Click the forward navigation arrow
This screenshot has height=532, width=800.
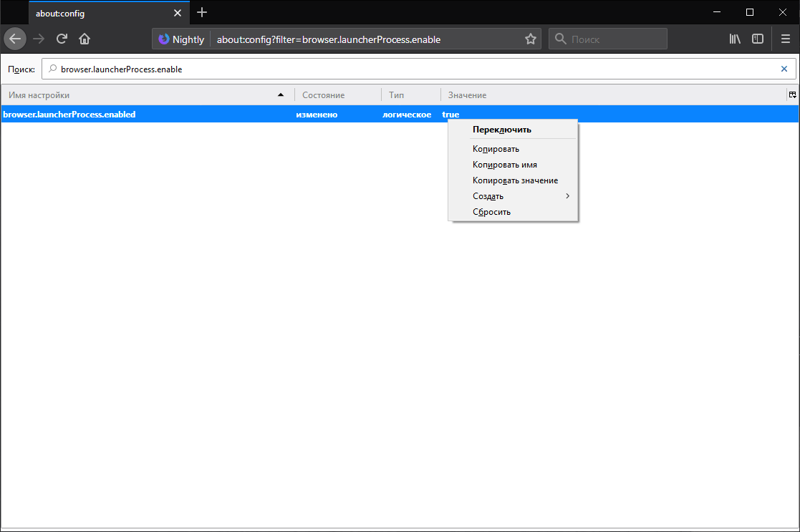(38, 39)
